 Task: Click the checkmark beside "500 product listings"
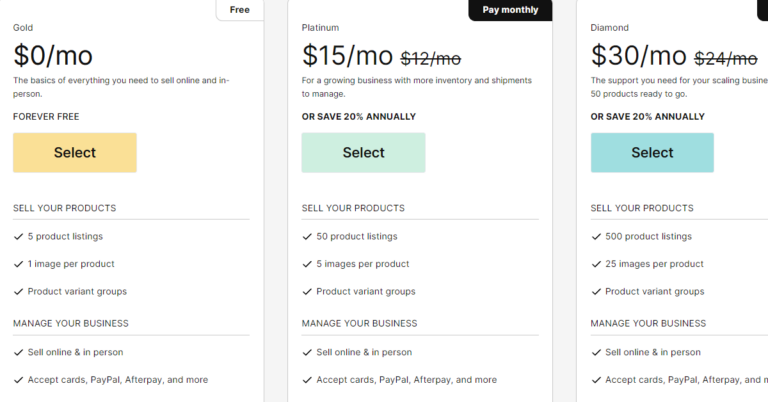click(596, 237)
